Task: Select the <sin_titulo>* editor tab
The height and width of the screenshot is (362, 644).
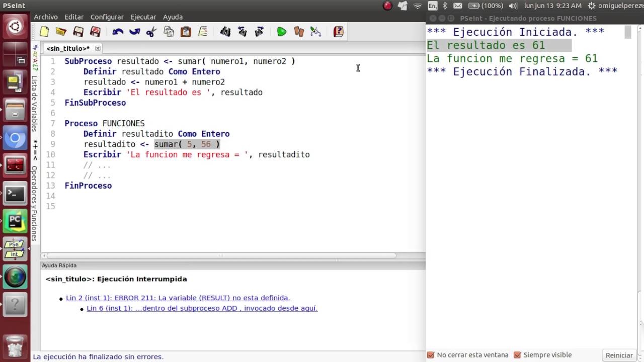Action: 68,48
